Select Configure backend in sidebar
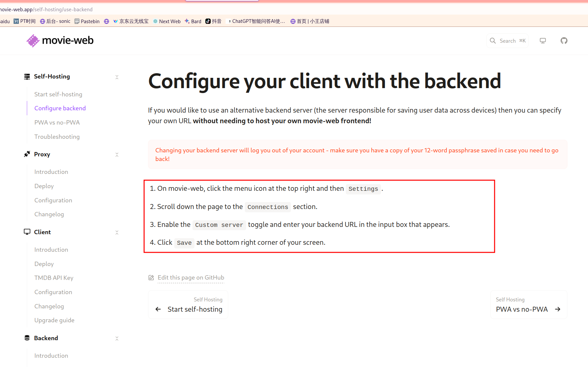Image resolution: width=588 pixels, height=367 pixels. (60, 108)
